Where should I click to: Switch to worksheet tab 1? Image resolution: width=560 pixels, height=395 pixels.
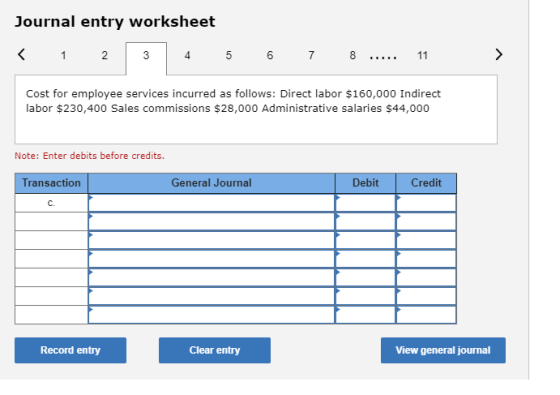pyautogui.click(x=63, y=55)
